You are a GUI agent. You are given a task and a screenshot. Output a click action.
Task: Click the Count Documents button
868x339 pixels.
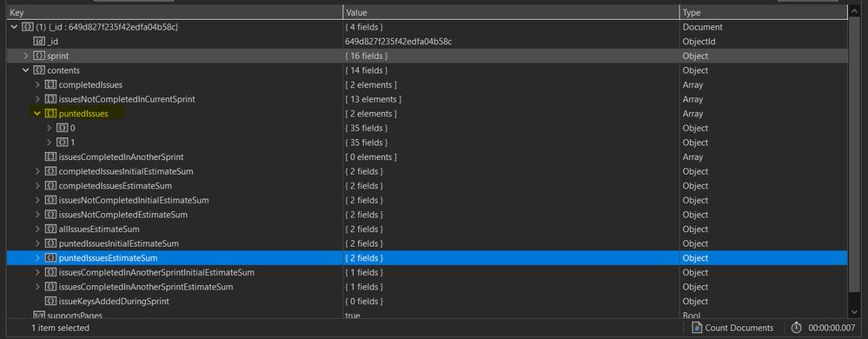733,328
